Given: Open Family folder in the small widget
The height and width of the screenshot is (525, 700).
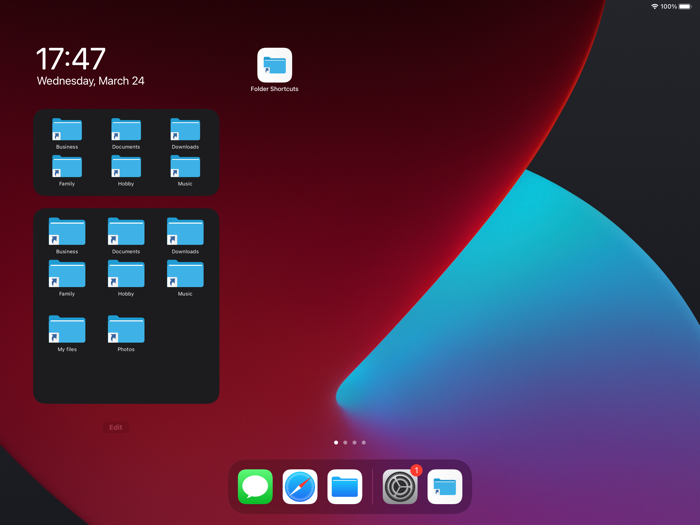Looking at the screenshot, I should coord(67,170).
